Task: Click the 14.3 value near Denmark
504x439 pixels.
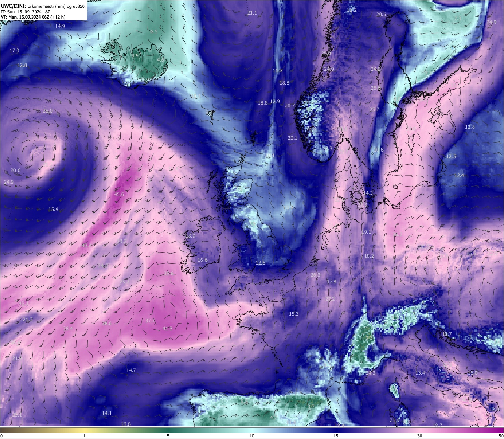Action: (x=368, y=193)
